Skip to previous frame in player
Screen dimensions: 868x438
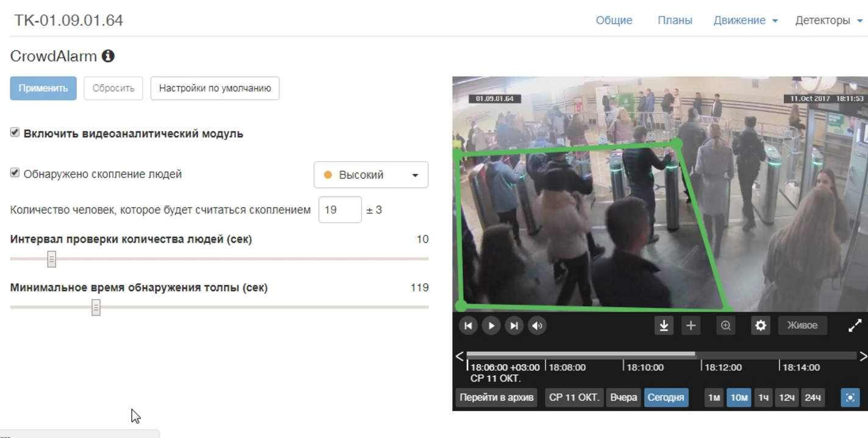click(468, 326)
